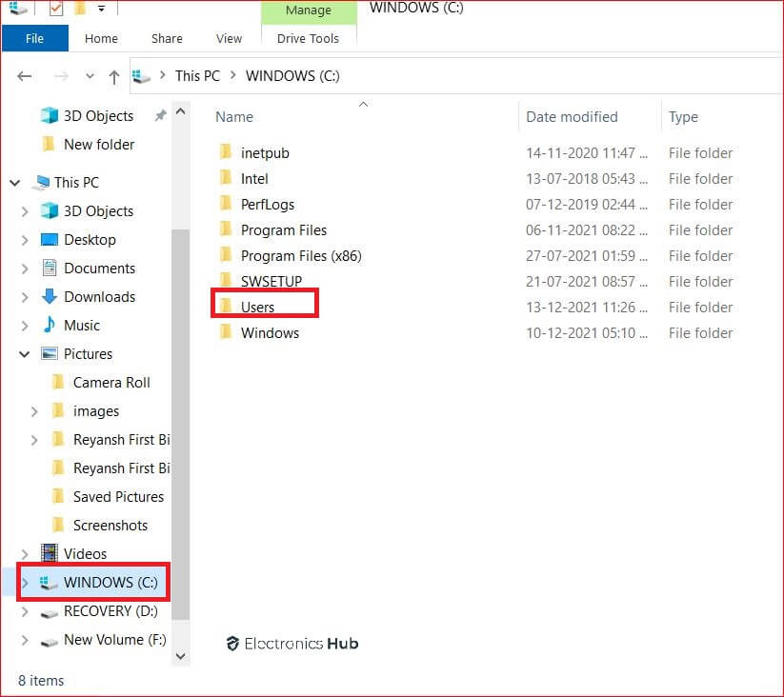Expand the WINDOWS (C:) tree node
784x697 pixels.
click(x=24, y=583)
